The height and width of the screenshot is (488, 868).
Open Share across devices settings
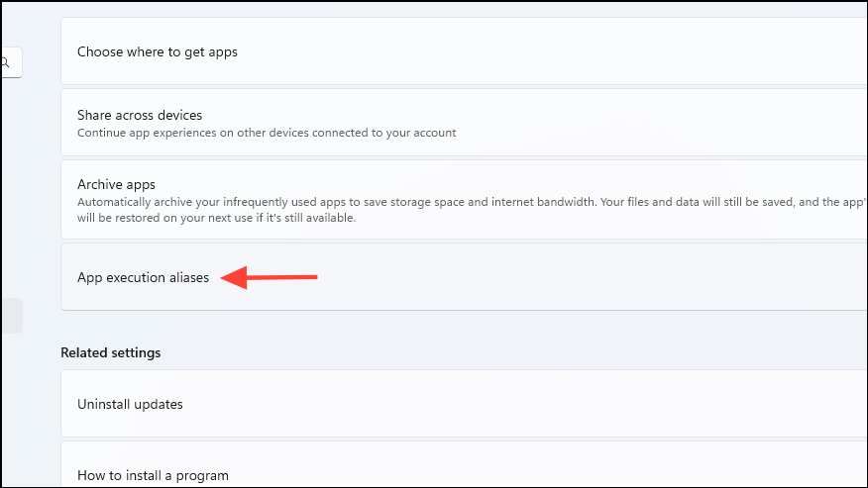464,123
